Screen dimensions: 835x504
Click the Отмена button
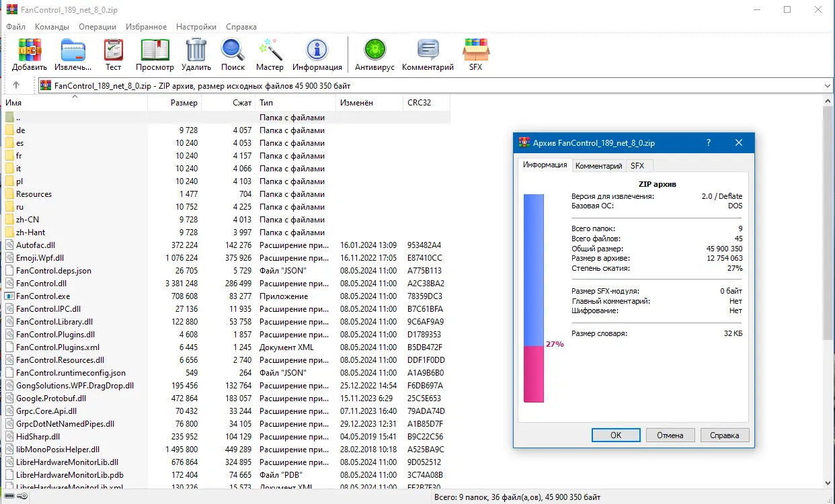tap(670, 435)
